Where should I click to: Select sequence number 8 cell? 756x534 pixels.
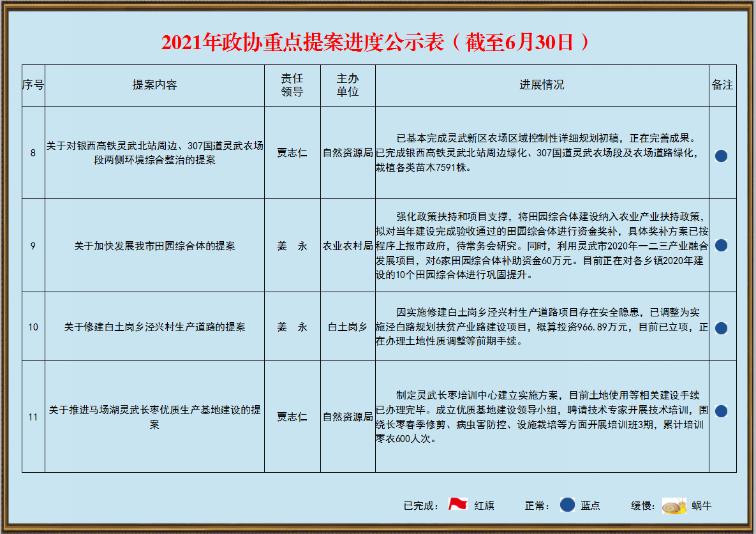[33, 152]
